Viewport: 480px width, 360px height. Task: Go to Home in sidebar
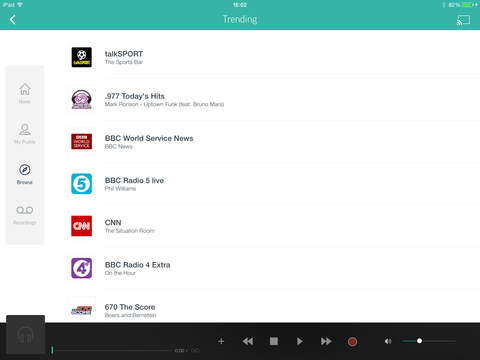(25, 93)
